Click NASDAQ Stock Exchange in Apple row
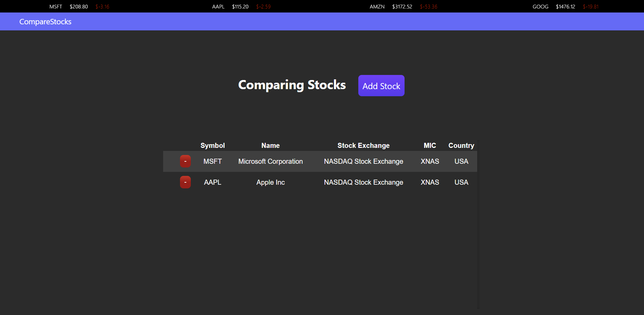This screenshot has height=315, width=644. 363,182
